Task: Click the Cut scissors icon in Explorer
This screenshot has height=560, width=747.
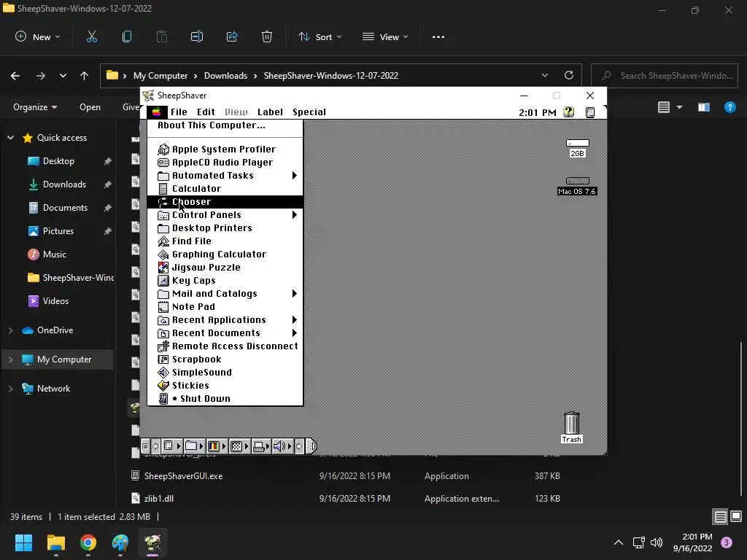Action: (92, 36)
